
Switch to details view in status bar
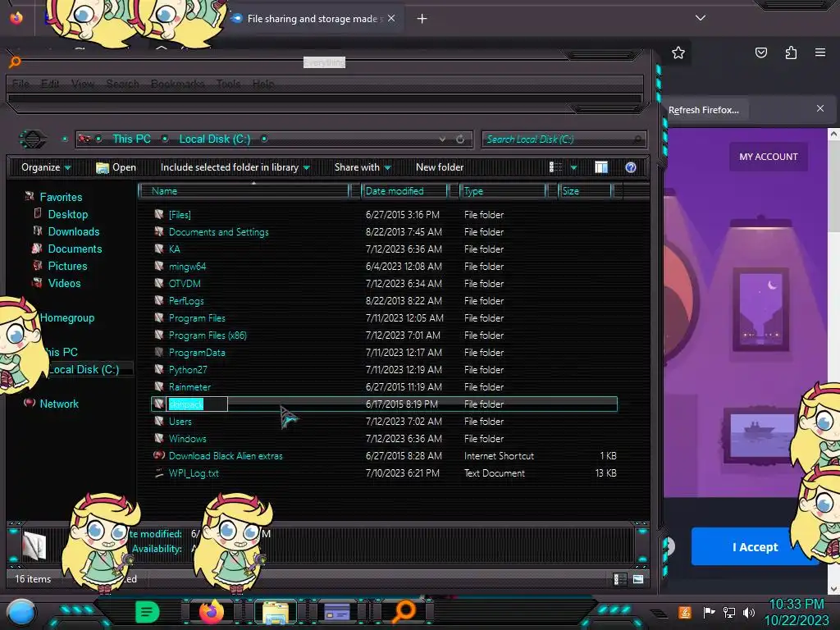[x=620, y=579]
